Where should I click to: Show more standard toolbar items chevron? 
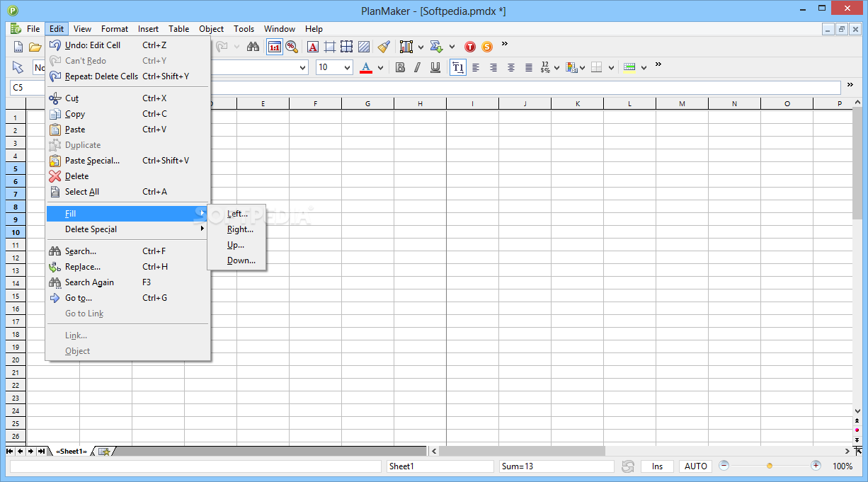tap(505, 44)
